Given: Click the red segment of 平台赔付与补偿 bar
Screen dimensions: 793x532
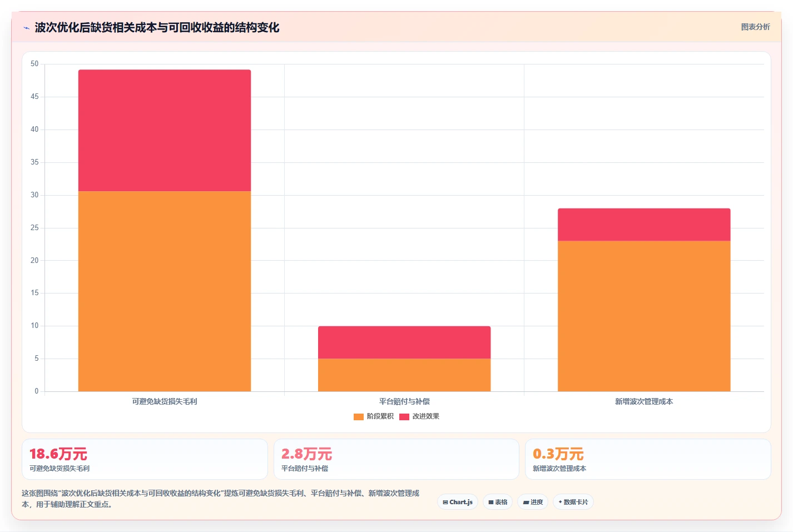Looking at the screenshot, I should click(x=404, y=342).
